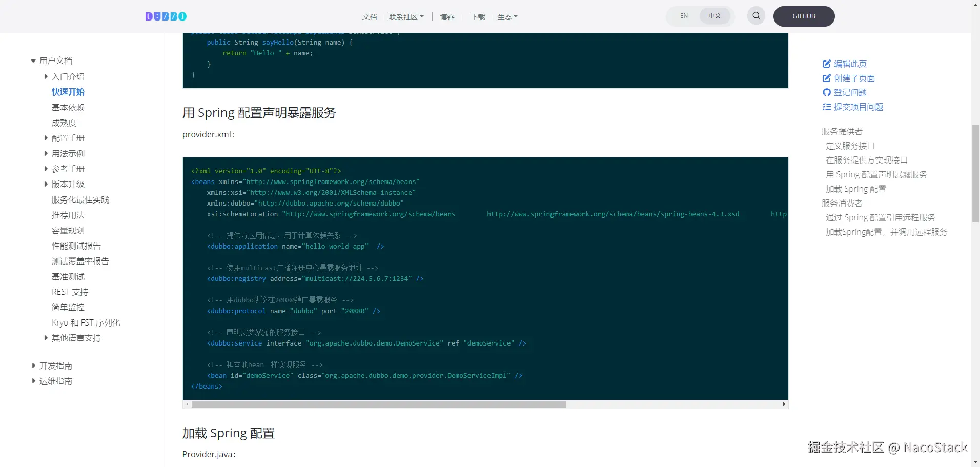Screen dimensions: 980x467
Task: Expand the 运维指南 section arrow
Action: pos(33,381)
